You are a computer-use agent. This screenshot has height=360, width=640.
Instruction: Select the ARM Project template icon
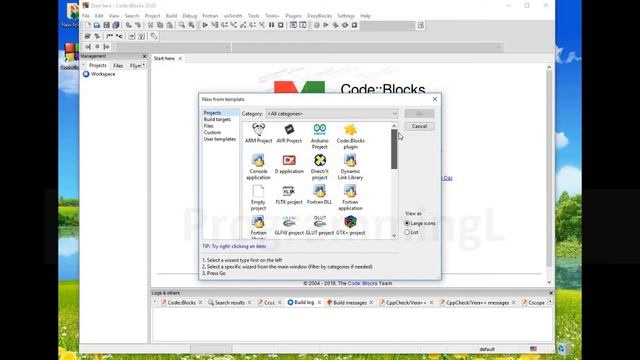pyautogui.click(x=258, y=133)
